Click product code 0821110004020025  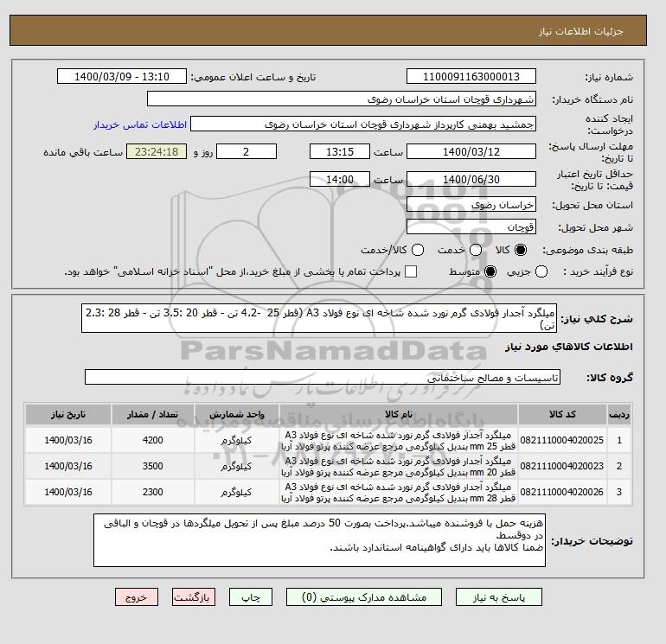562,440
